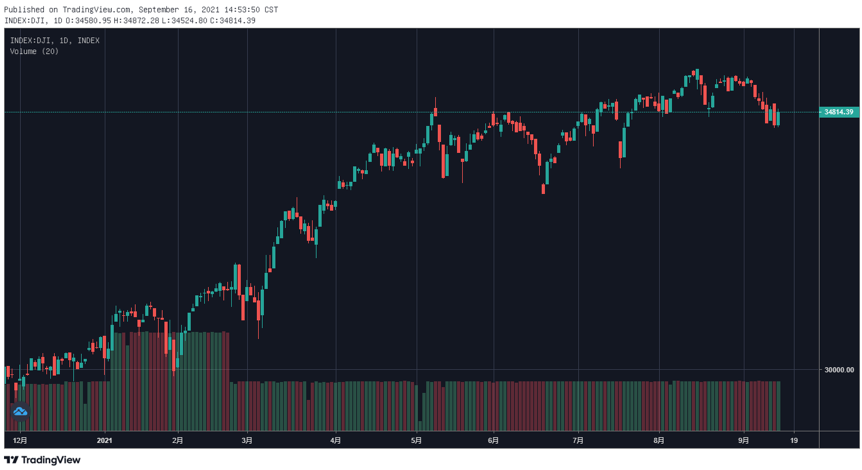This screenshot has width=862, height=470.
Task: Click the Published on TradingView.com header text
Action: pyautogui.click(x=141, y=9)
